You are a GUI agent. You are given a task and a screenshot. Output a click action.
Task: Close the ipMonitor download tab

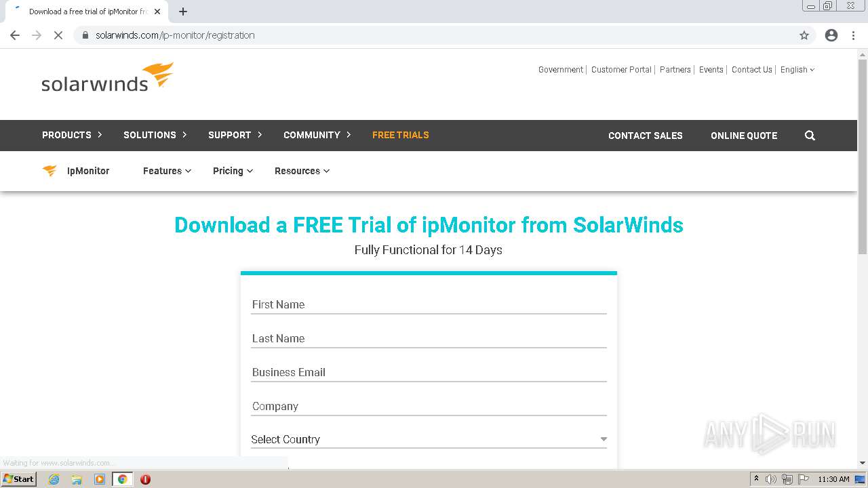(x=157, y=12)
